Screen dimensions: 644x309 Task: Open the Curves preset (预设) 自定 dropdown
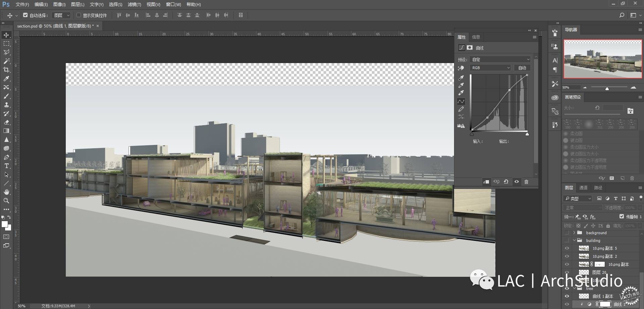tap(500, 59)
